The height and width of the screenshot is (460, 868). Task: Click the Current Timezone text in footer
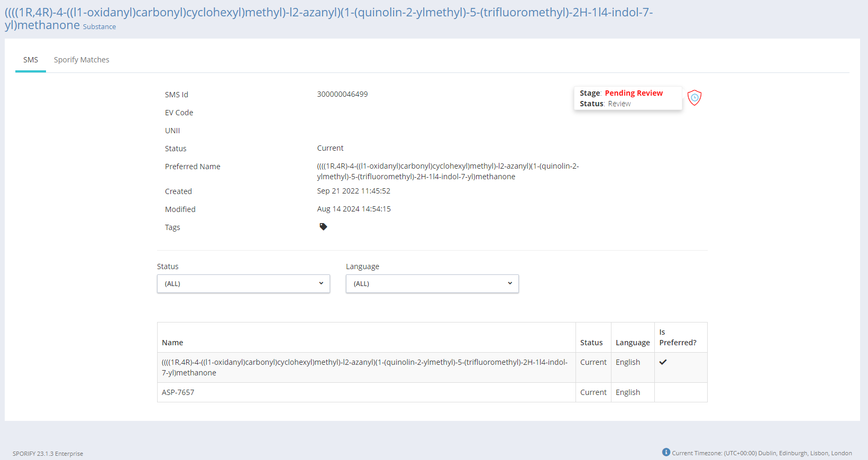pyautogui.click(x=762, y=453)
